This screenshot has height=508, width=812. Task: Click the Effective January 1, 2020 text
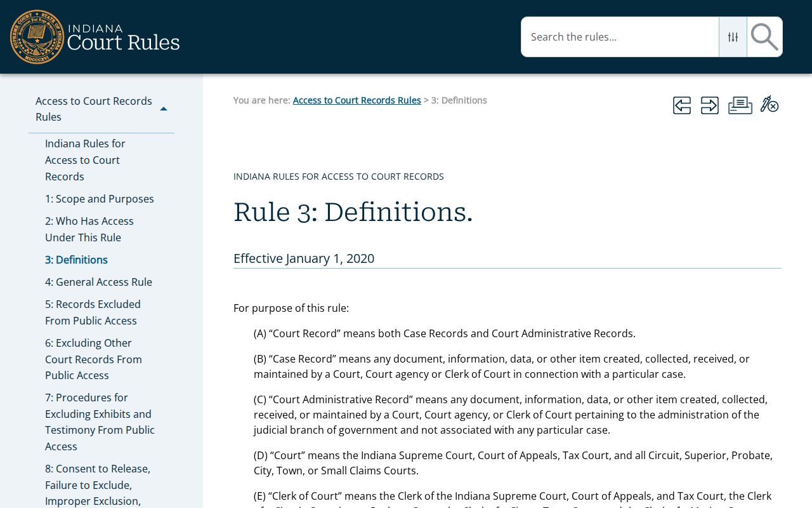tap(304, 258)
